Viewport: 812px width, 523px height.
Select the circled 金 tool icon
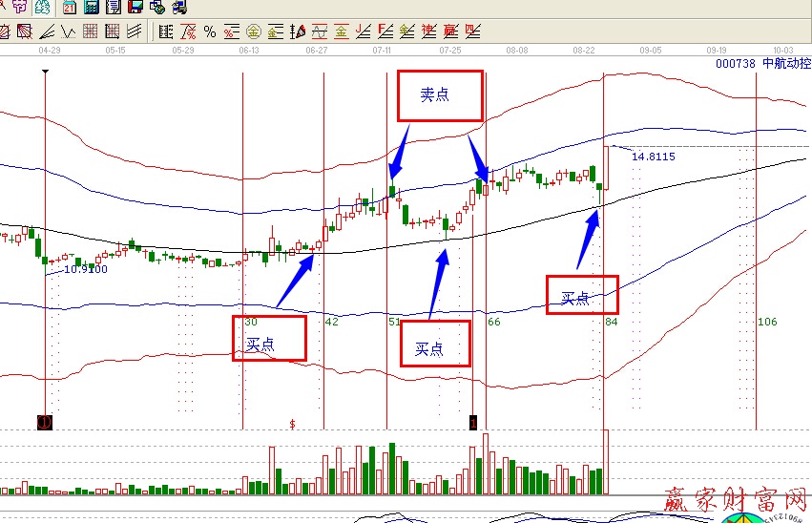pos(253,31)
